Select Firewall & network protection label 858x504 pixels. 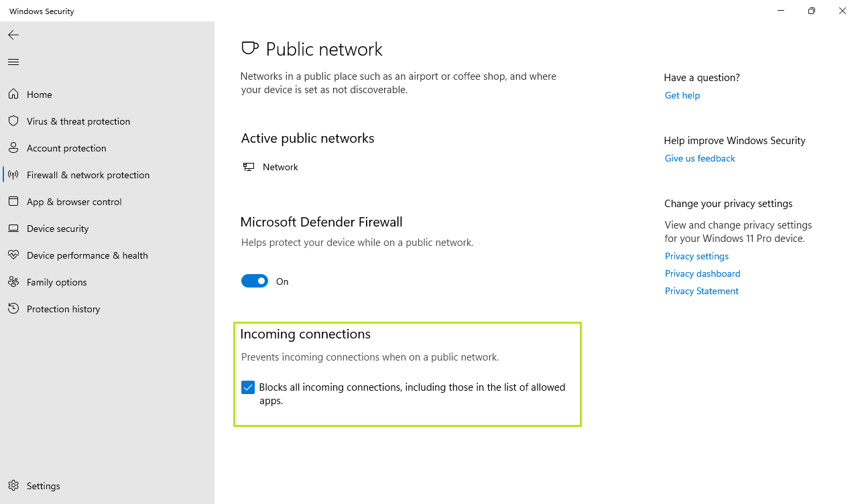[88, 175]
